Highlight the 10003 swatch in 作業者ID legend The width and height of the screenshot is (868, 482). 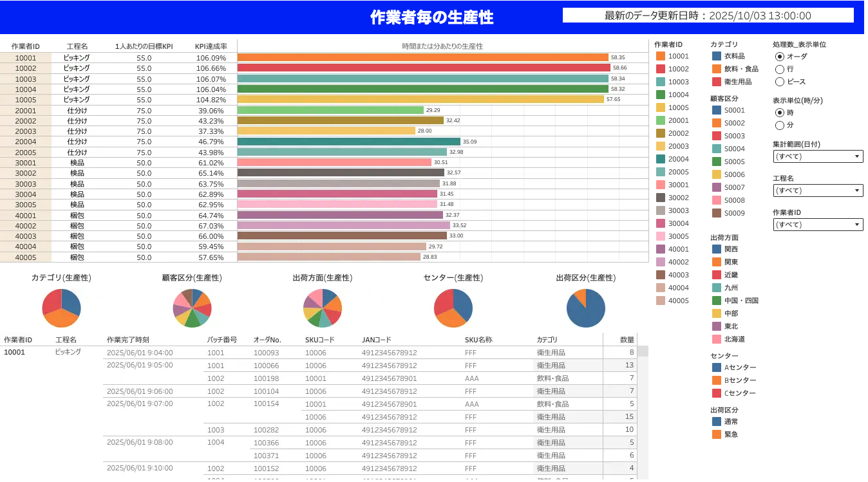point(661,82)
